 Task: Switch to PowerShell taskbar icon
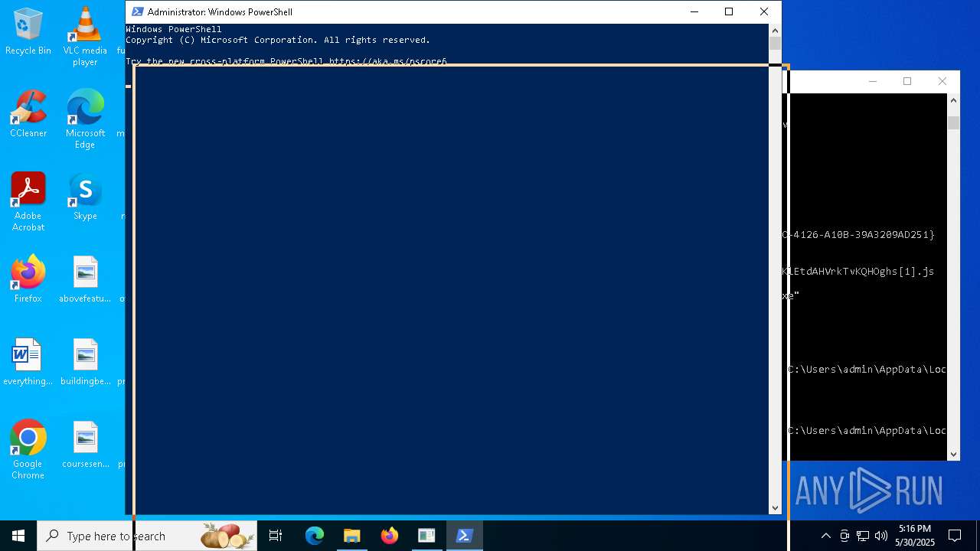tap(464, 536)
